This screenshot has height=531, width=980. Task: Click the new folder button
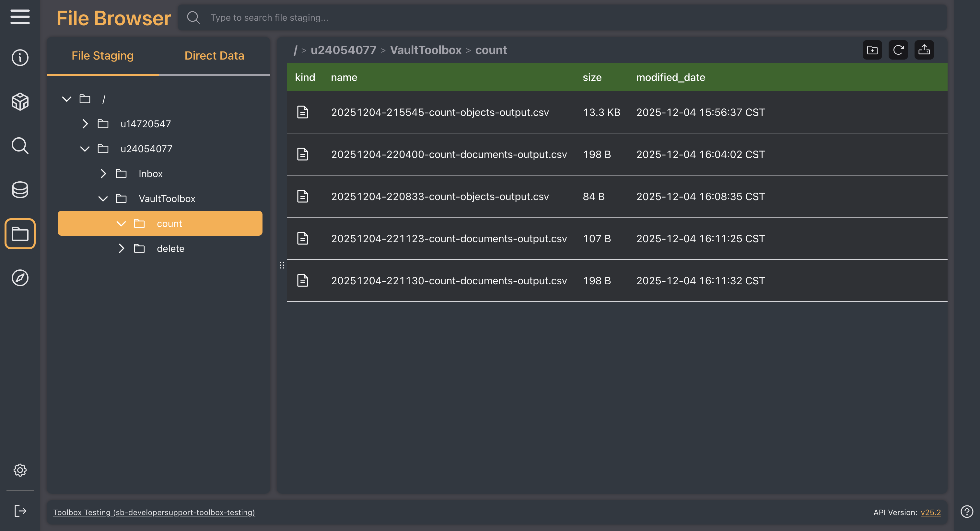click(x=872, y=50)
